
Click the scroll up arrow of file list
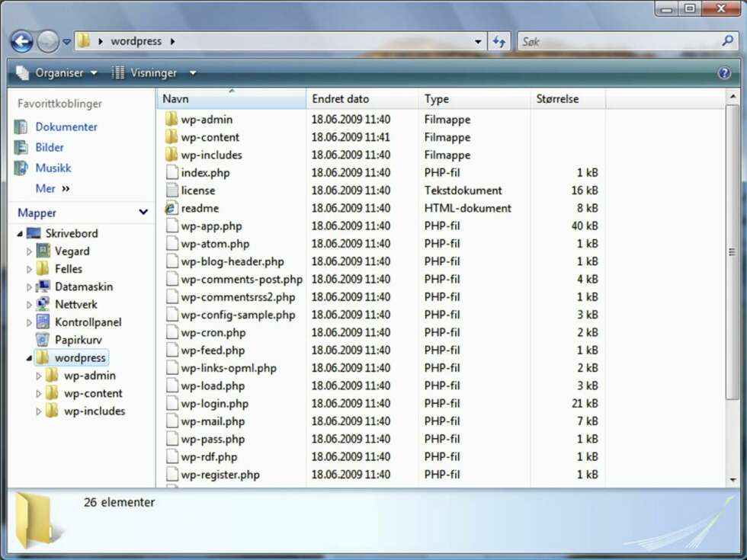(x=733, y=97)
